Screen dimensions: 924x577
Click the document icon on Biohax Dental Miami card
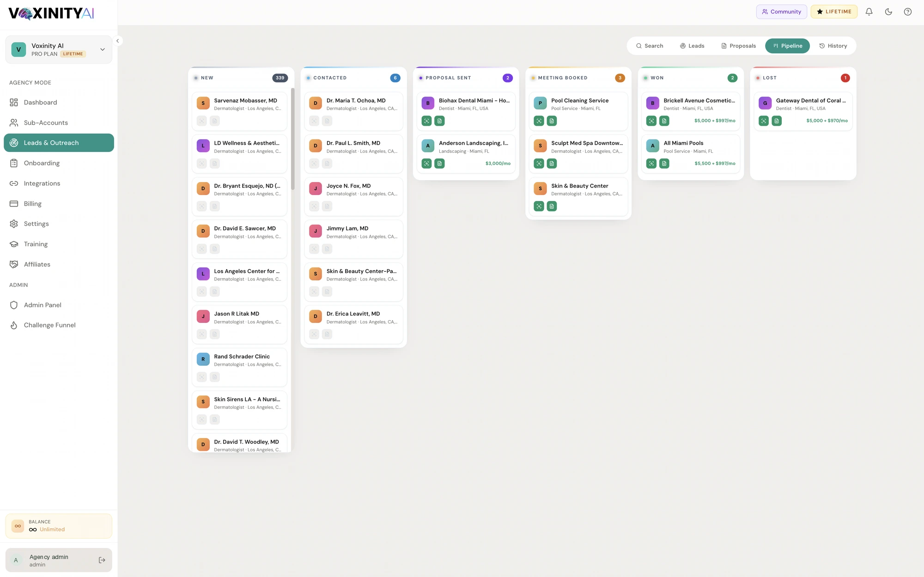pos(439,121)
